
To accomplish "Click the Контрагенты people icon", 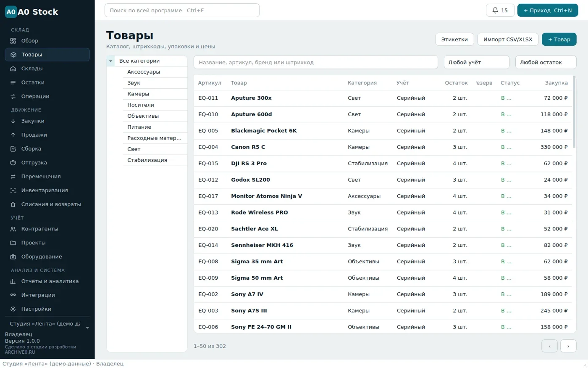I will click(13, 229).
